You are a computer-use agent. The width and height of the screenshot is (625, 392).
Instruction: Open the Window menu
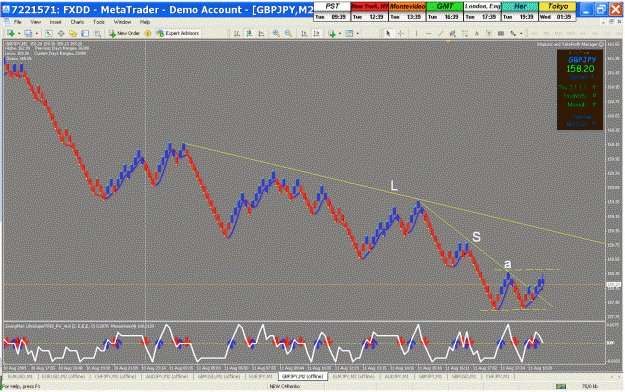click(x=122, y=22)
